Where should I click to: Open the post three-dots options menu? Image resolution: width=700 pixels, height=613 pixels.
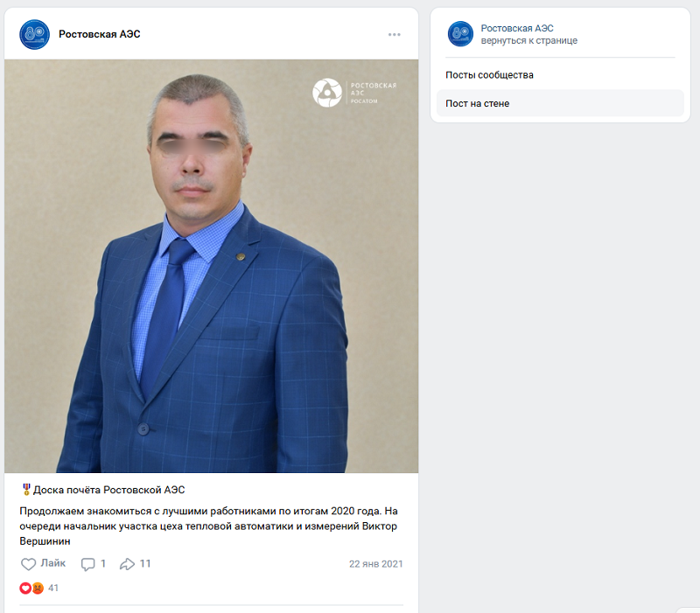coord(395,34)
